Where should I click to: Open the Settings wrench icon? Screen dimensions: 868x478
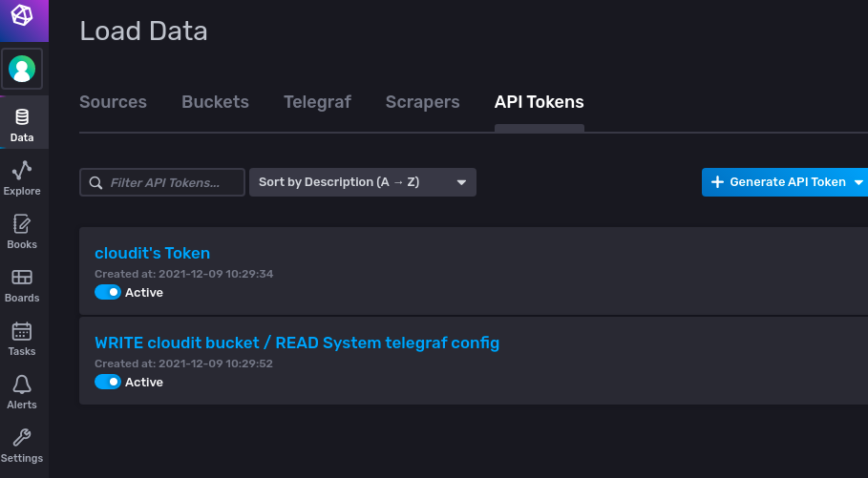[22, 438]
